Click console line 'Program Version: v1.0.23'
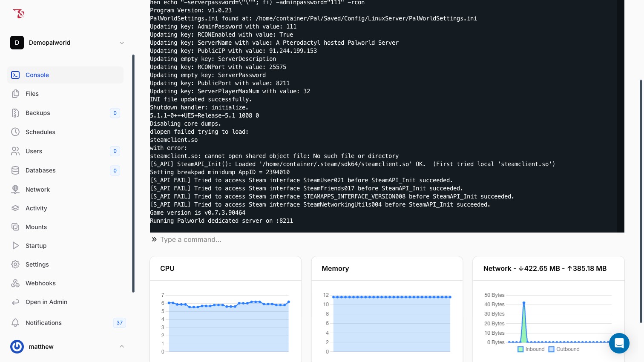Image resolution: width=644 pixels, height=362 pixels. 191,10
